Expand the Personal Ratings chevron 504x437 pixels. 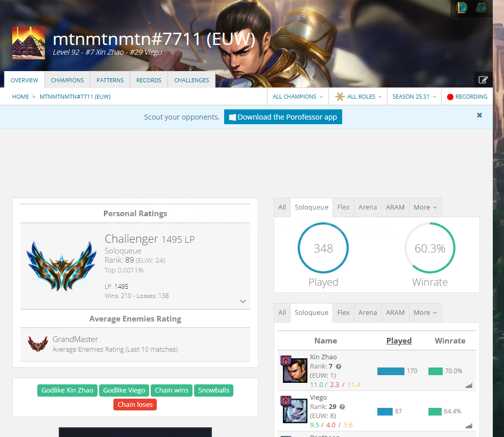(x=243, y=301)
